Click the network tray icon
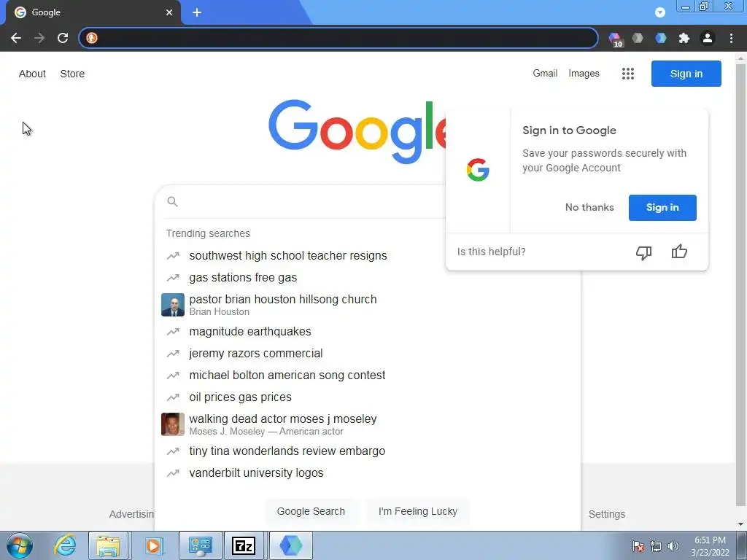 [656, 546]
